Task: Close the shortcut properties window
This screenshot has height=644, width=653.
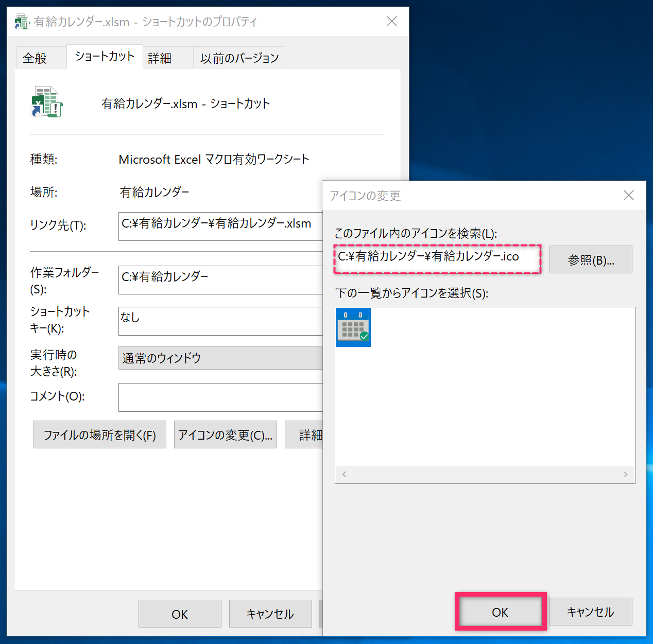Action: (392, 21)
